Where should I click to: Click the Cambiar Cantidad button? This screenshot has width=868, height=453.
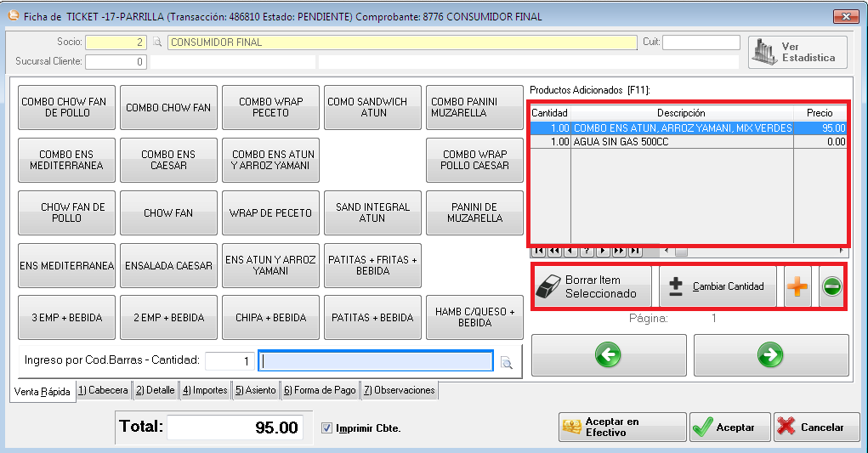pos(719,287)
